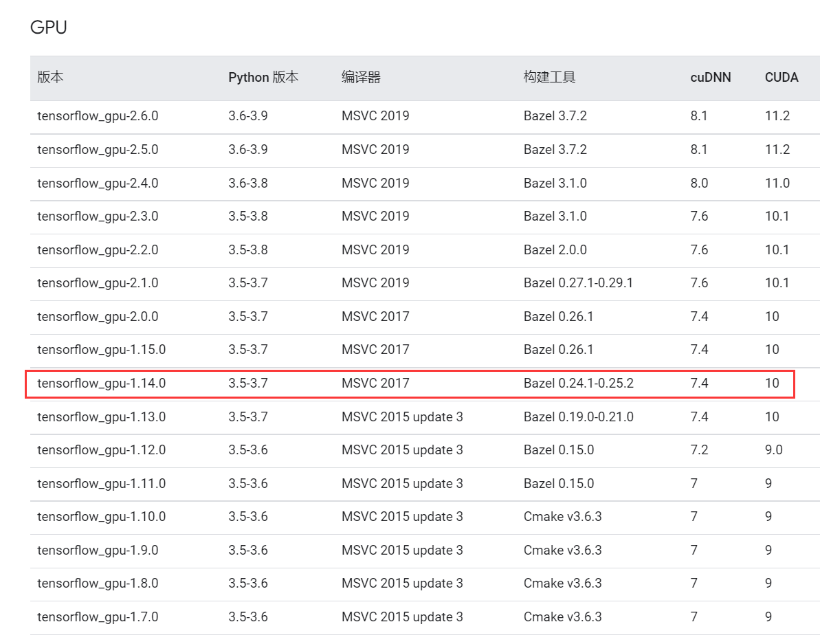
Task: Click MSVC 2017 in the tensorflow_gpu-2.0.0 row
Action: coord(375,316)
